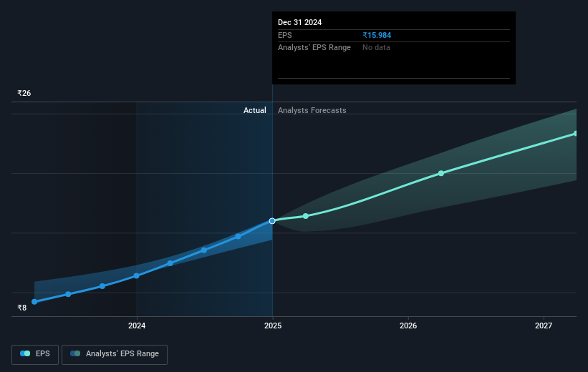Screen dimensions: 588x372
Task: Click the Analysts Forecasts label
Action: coord(312,110)
